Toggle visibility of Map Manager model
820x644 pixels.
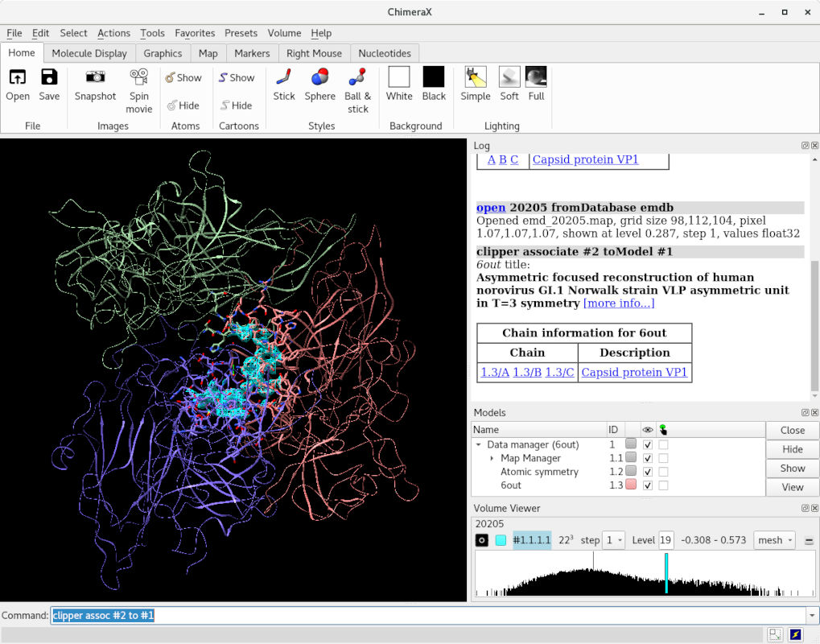(x=648, y=458)
